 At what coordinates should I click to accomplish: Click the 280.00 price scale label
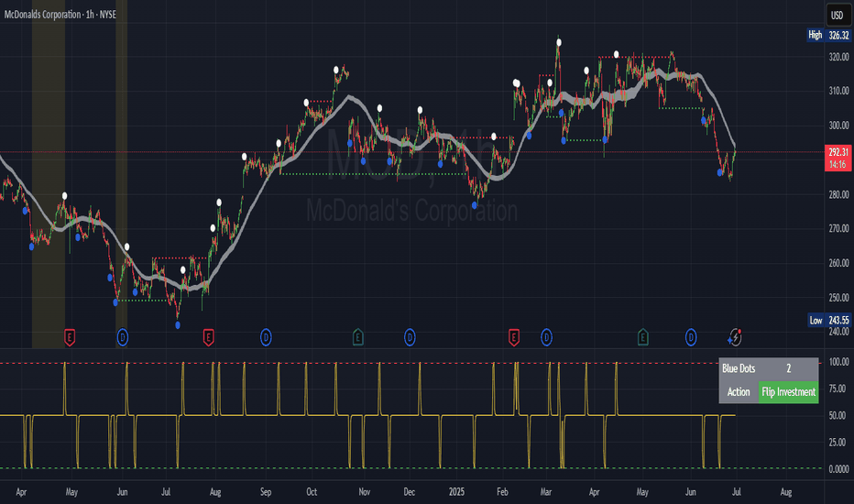[x=838, y=194]
